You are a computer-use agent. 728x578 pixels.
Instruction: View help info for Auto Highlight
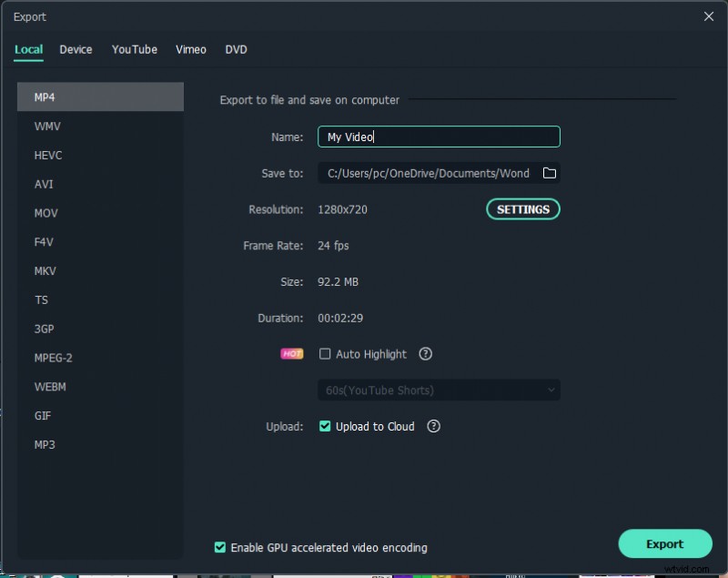pyautogui.click(x=425, y=354)
